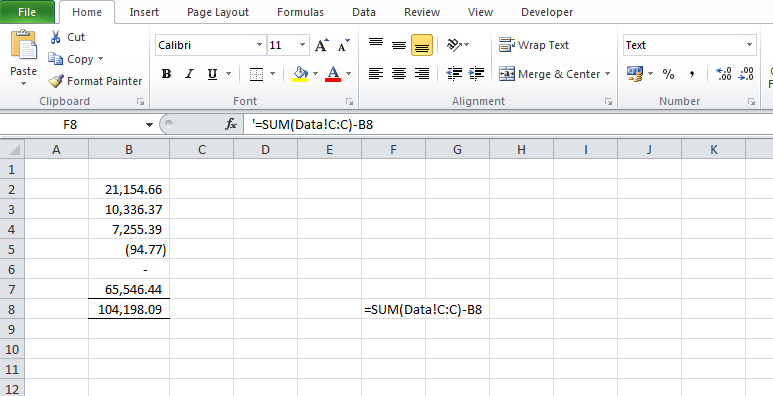The width and height of the screenshot is (773, 396).
Task: Click the Paste button
Action: coord(23,57)
